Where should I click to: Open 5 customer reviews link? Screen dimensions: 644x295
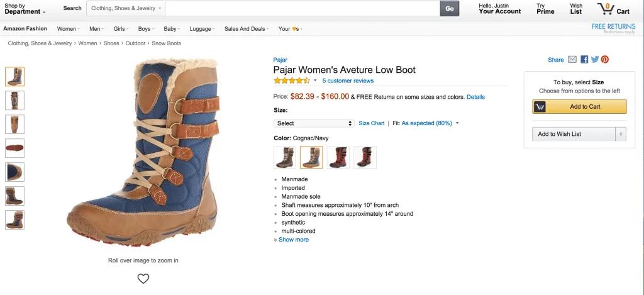348,81
